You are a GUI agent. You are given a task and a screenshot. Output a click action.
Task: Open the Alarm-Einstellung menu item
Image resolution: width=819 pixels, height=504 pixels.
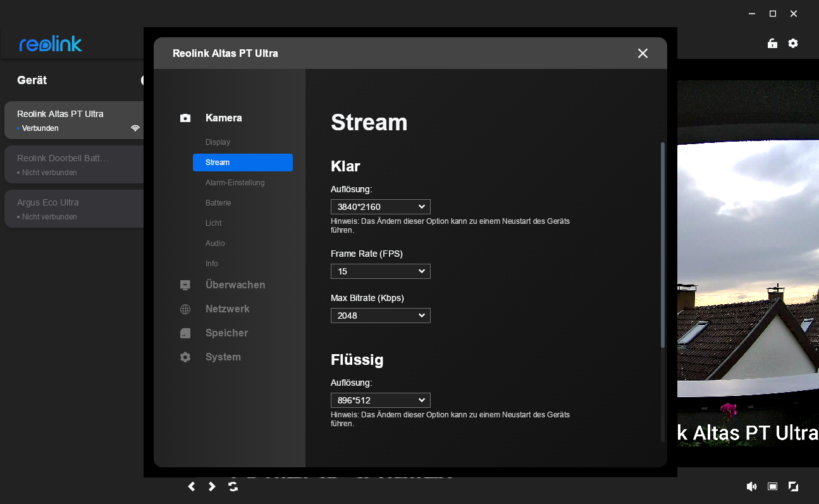click(235, 183)
